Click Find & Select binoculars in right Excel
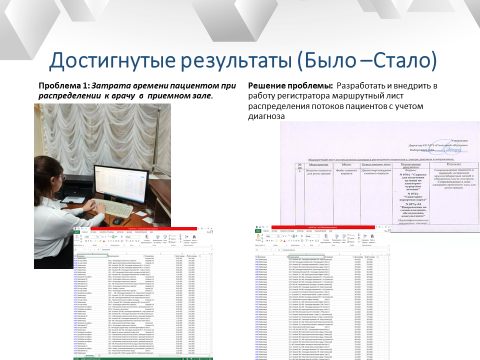Image resolution: width=480 pixels, height=360 pixels. (372, 239)
